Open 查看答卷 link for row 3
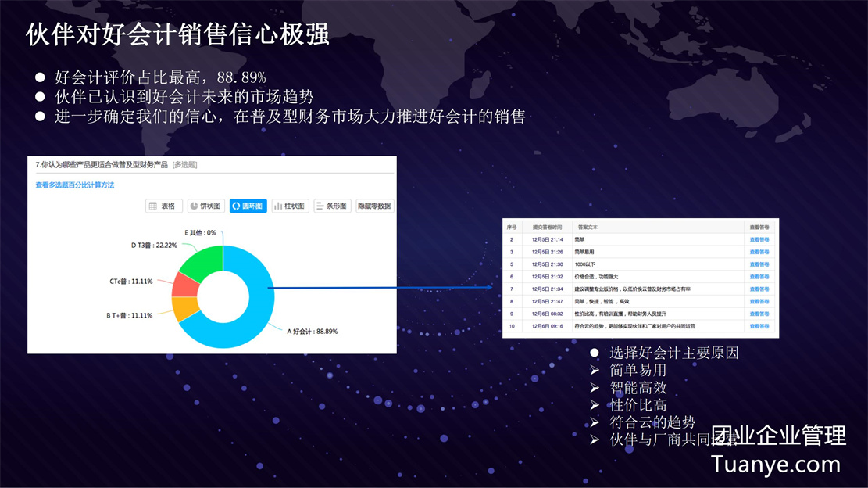Image resolution: width=868 pixels, height=488 pixels. point(759,252)
